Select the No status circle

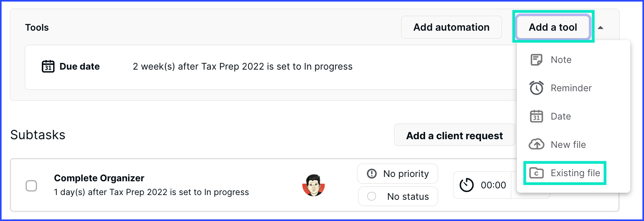point(372,196)
